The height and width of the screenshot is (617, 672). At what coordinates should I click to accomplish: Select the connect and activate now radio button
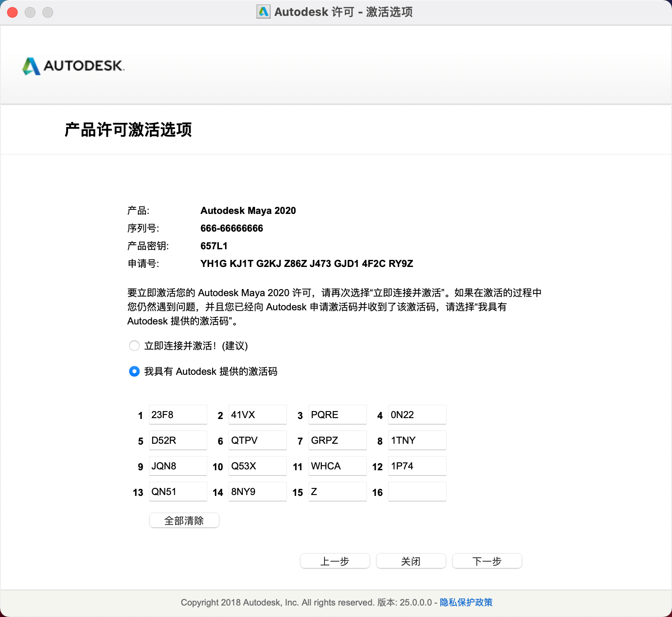[x=134, y=346]
